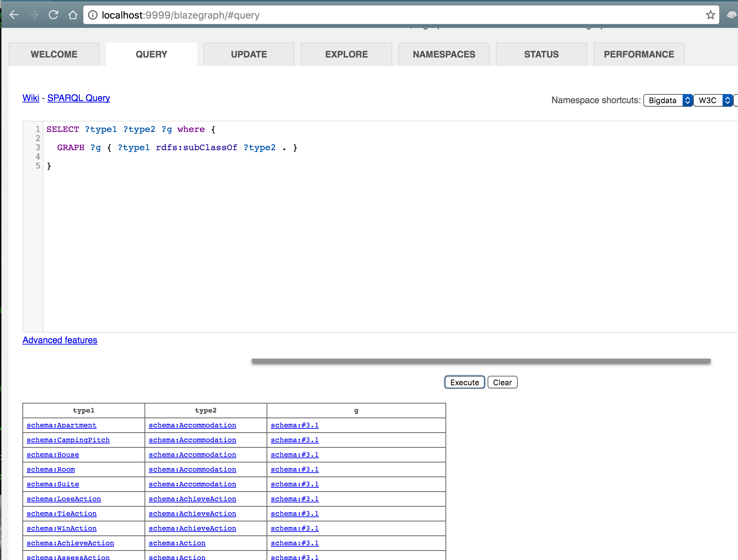Switch to the UPDATE tab
Viewport: 738px width, 560px height.
point(249,54)
